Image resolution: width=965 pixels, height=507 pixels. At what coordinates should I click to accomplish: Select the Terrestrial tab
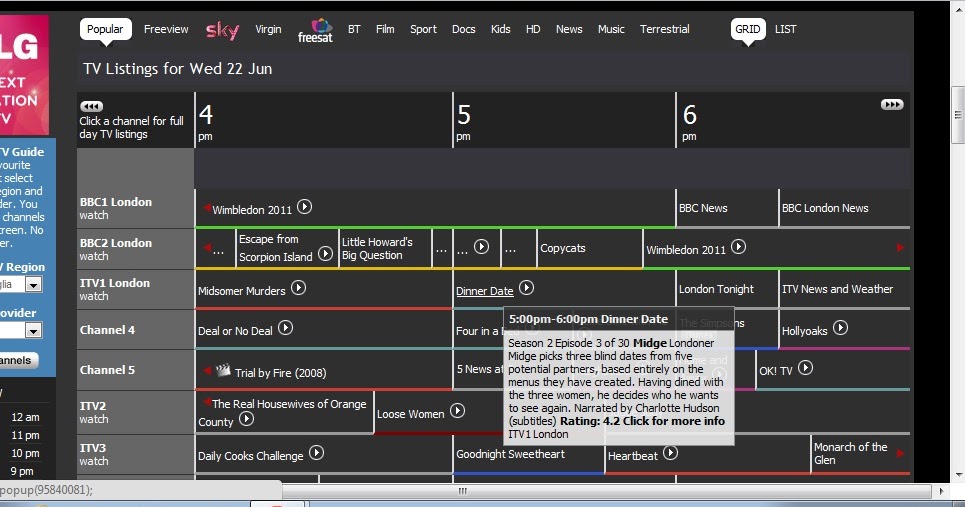click(665, 29)
